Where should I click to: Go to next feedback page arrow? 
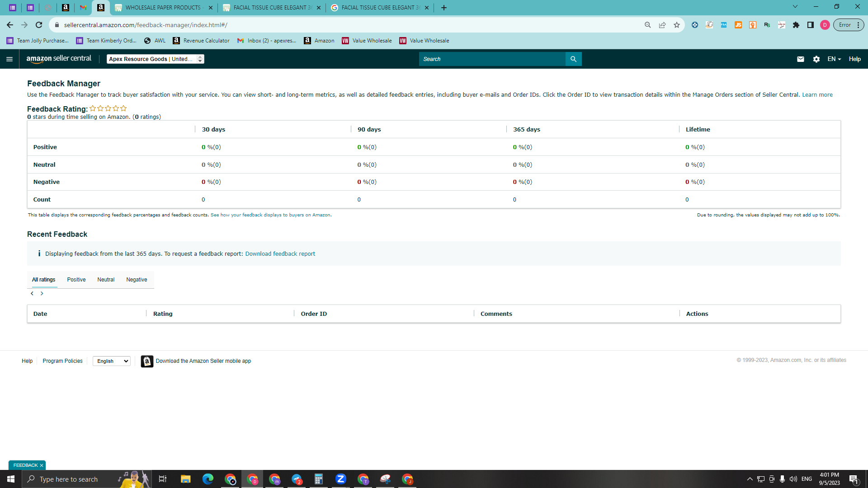pos(42,293)
